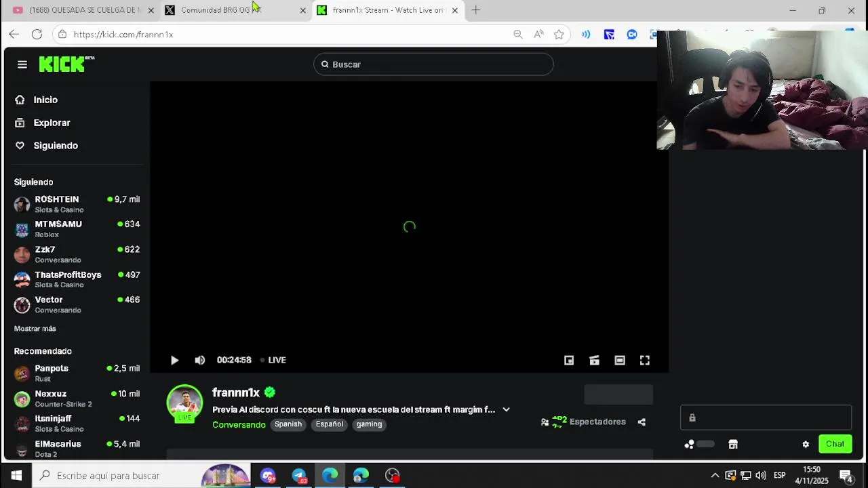Image resolution: width=868 pixels, height=488 pixels.
Task: Mute the stream volume
Action: click(x=199, y=361)
